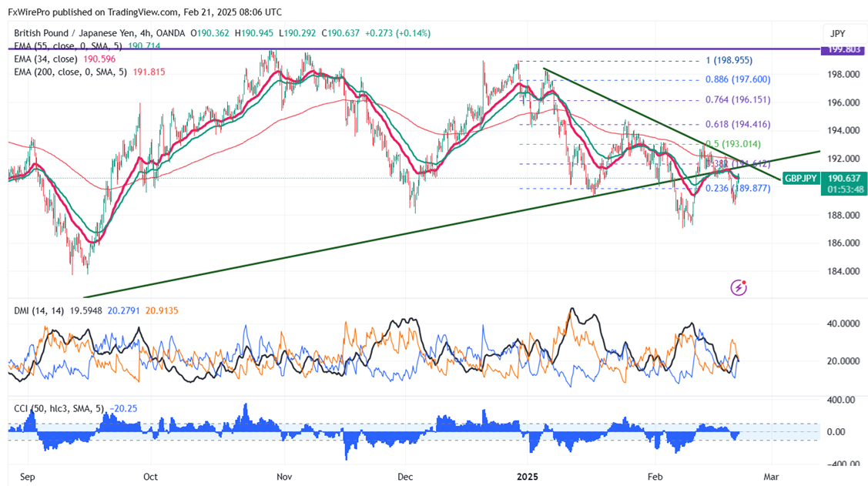Select the current price 190.637 label
This screenshot has height=486, width=868.
click(844, 178)
